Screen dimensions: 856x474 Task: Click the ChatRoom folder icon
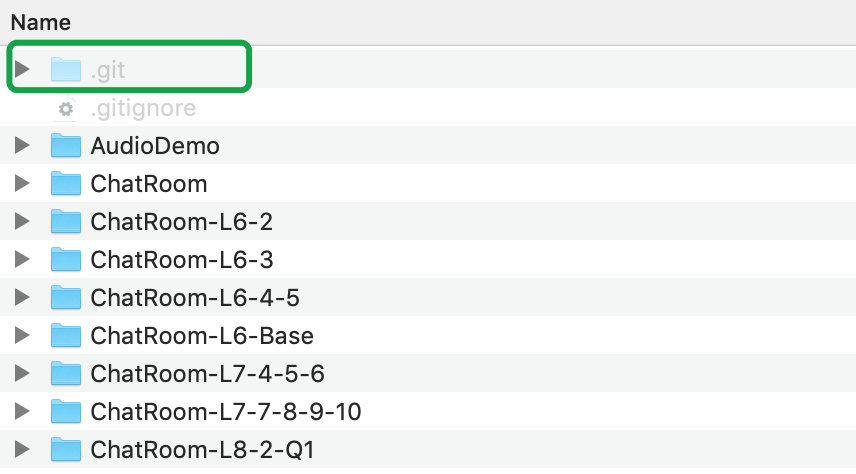tap(65, 184)
